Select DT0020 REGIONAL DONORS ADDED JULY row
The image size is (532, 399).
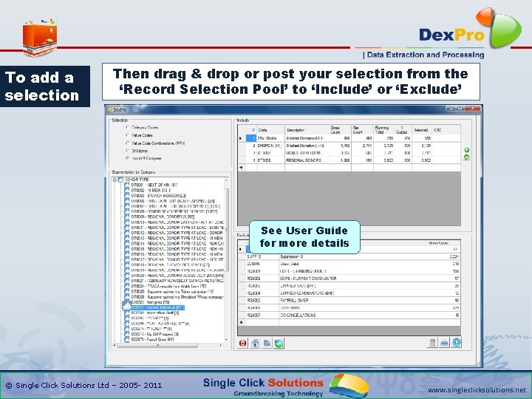[177, 276]
